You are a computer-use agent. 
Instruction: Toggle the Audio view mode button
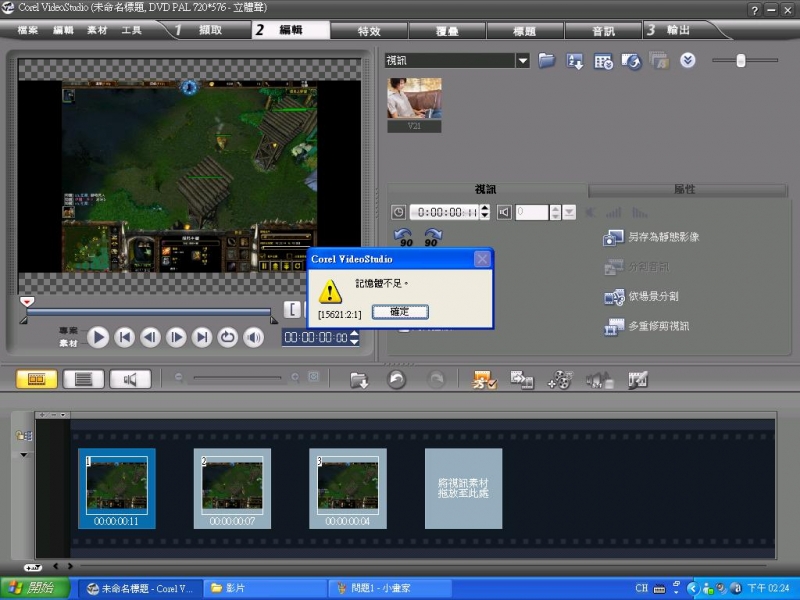click(129, 379)
